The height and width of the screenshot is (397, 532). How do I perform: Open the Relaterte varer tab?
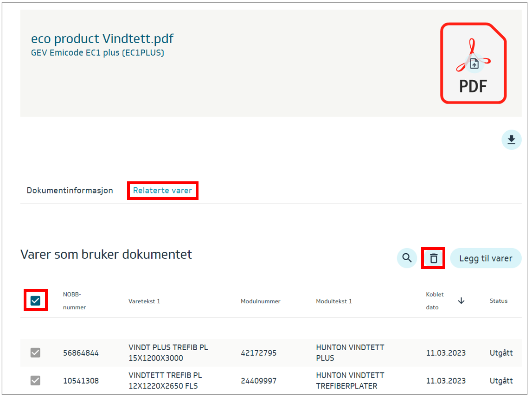tap(162, 191)
